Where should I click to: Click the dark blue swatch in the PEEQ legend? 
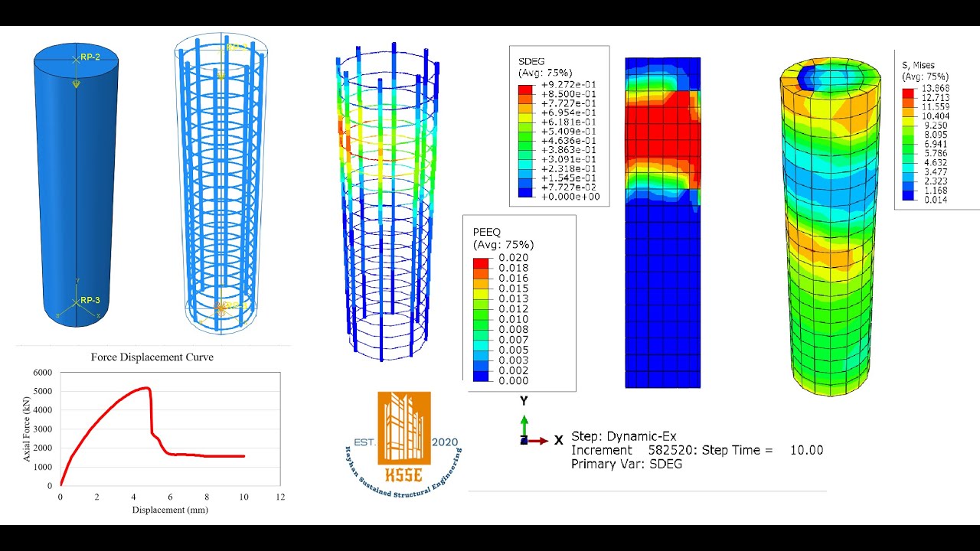click(x=480, y=376)
